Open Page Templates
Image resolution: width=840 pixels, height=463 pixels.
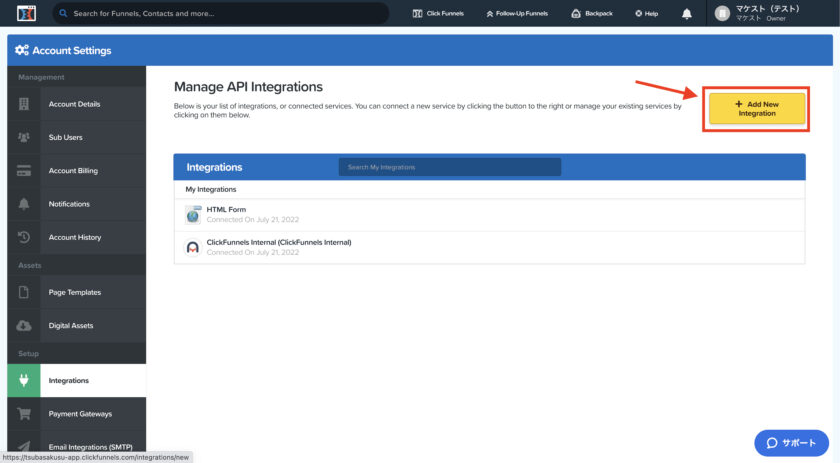click(77, 292)
